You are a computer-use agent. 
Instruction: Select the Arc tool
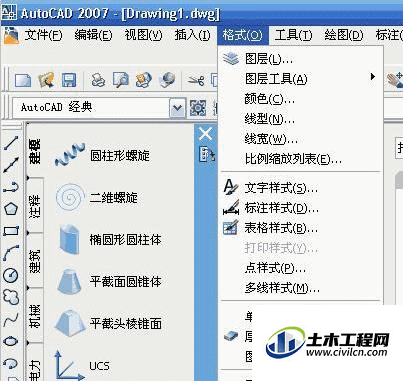(x=11, y=253)
